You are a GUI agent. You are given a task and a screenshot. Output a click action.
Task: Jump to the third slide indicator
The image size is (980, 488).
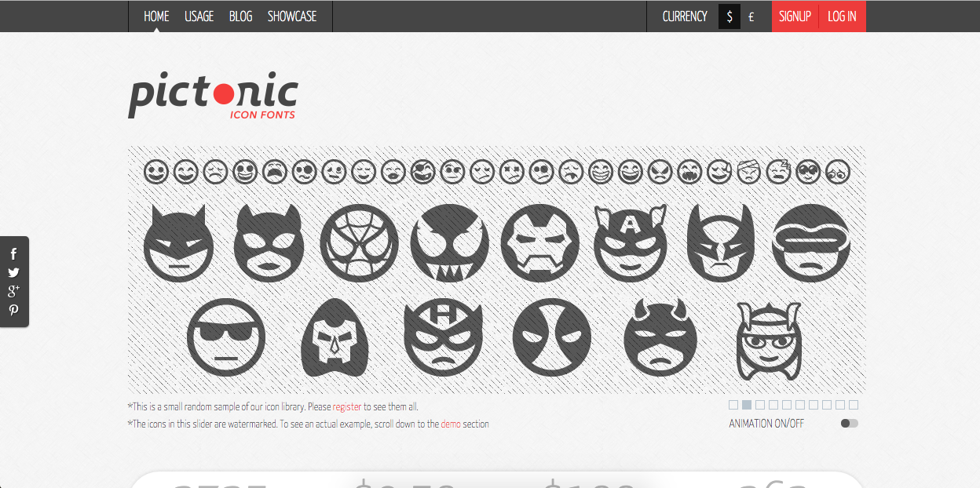760,405
